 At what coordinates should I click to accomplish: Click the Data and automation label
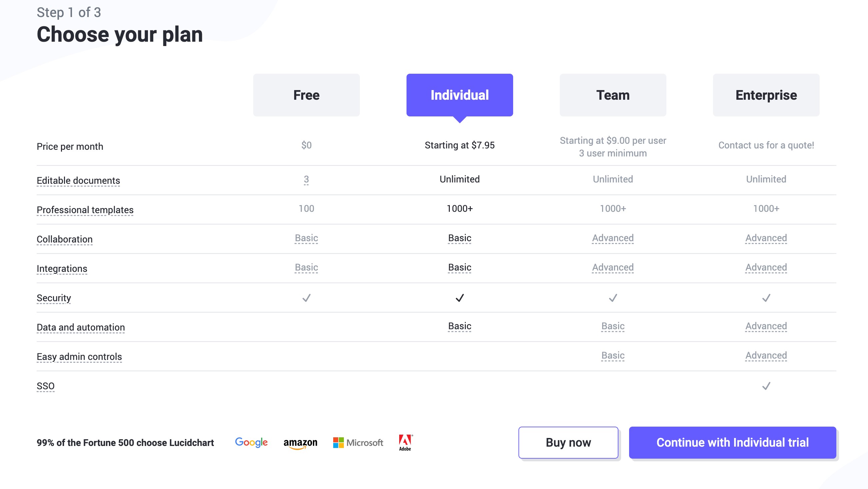81,327
